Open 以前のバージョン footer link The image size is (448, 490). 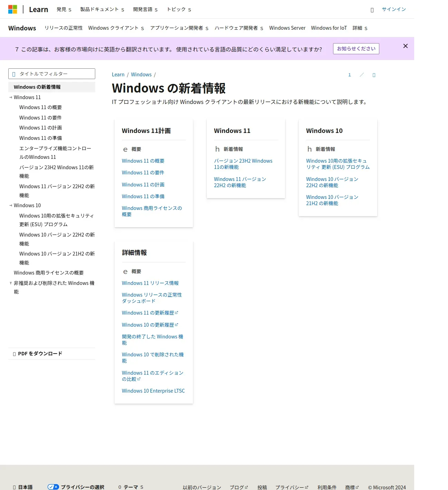202,487
